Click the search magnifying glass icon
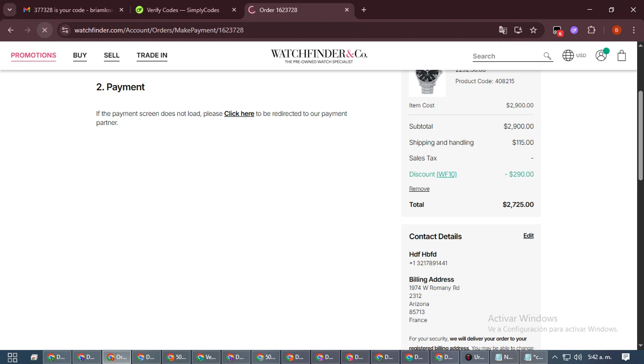 coord(547,56)
